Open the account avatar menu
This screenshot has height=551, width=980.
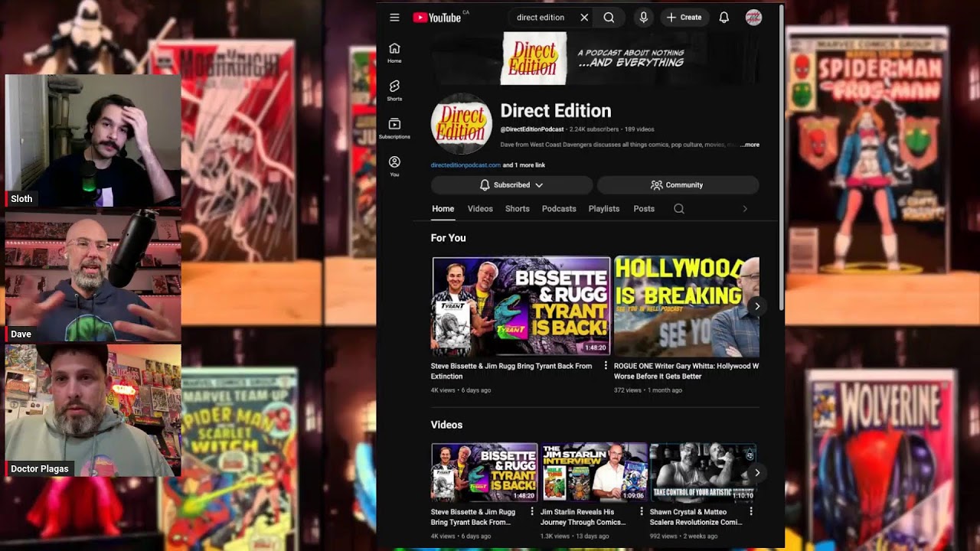click(753, 18)
